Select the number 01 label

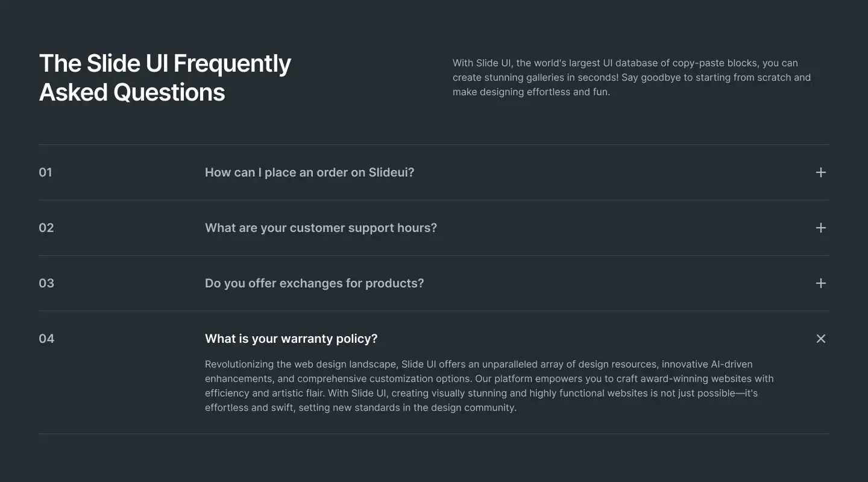(45, 172)
